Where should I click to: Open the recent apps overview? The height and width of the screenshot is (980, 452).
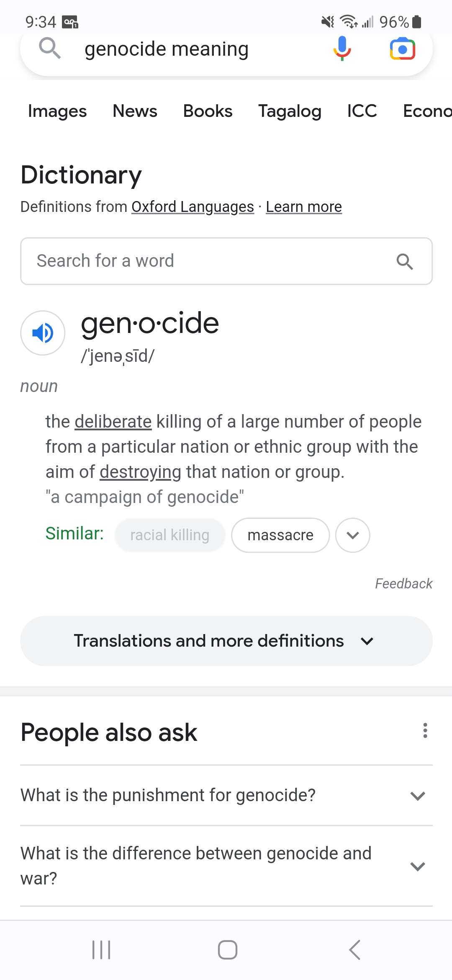pyautogui.click(x=101, y=949)
